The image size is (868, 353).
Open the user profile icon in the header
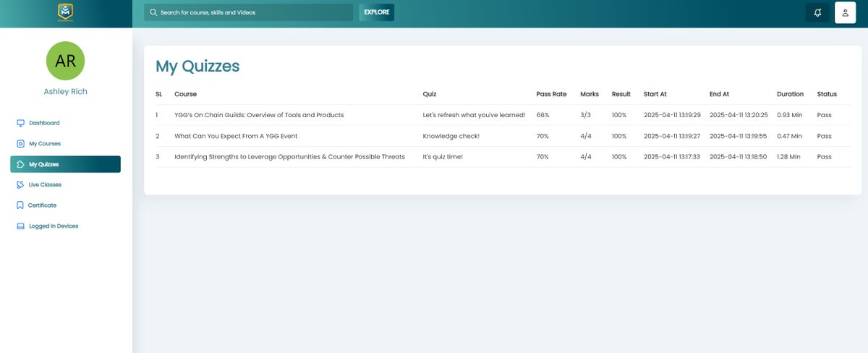846,12
